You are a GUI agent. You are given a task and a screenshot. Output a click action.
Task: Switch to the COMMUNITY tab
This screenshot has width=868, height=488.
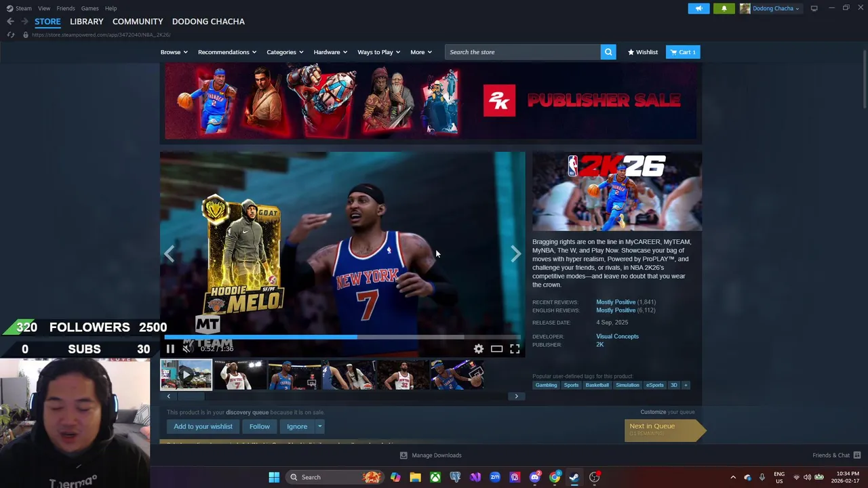click(x=138, y=22)
